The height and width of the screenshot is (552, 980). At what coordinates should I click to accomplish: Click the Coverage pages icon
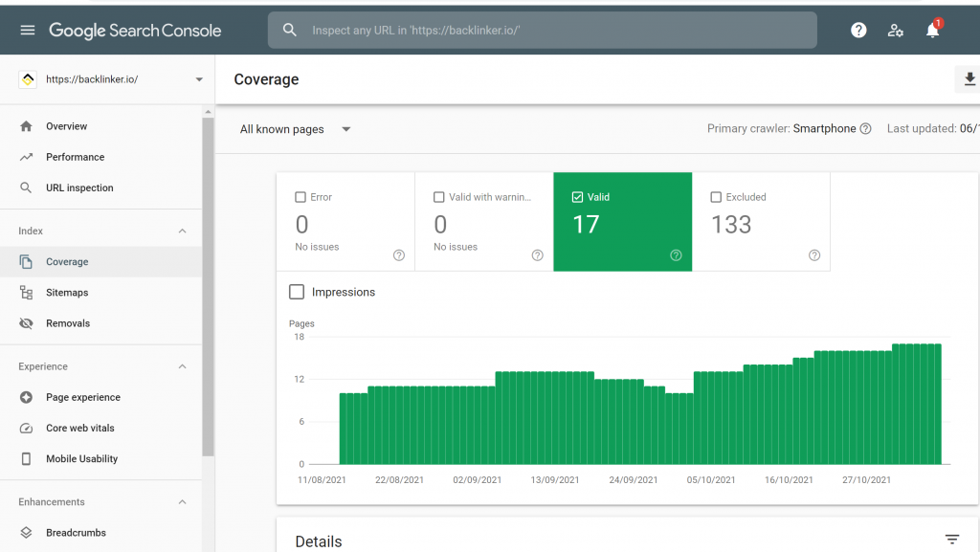[x=26, y=261]
